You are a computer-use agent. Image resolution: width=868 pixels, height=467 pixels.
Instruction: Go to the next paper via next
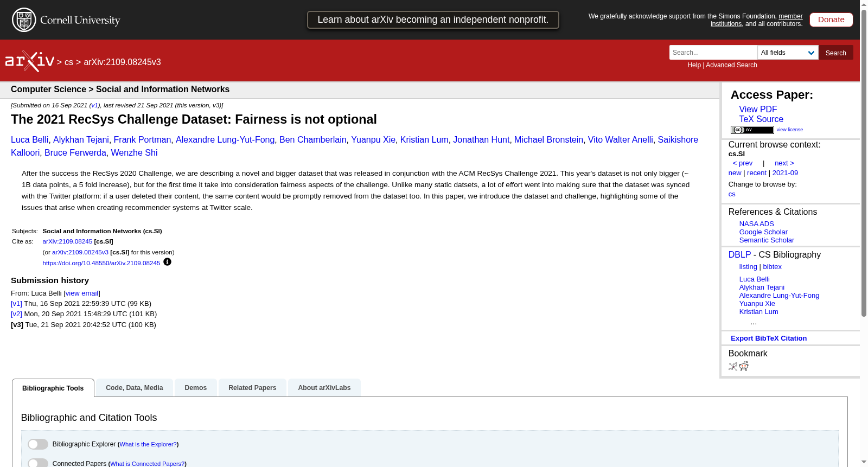784,163
